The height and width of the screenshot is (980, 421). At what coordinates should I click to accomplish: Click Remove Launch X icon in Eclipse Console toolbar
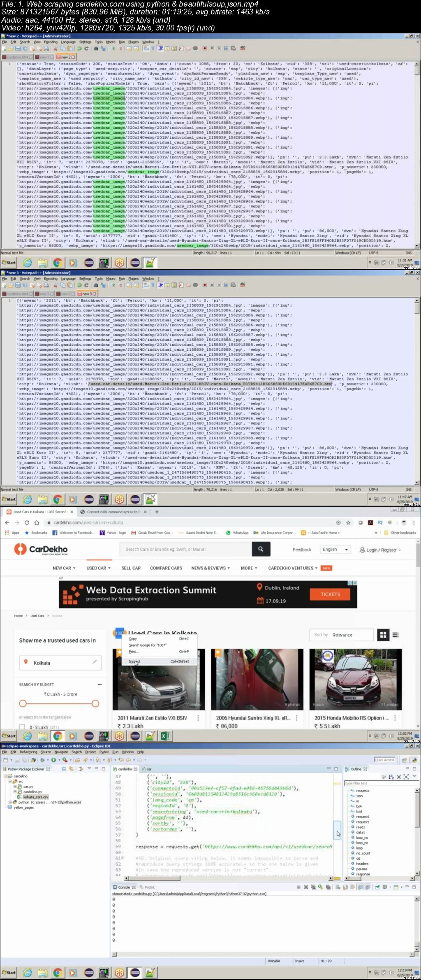click(x=306, y=887)
